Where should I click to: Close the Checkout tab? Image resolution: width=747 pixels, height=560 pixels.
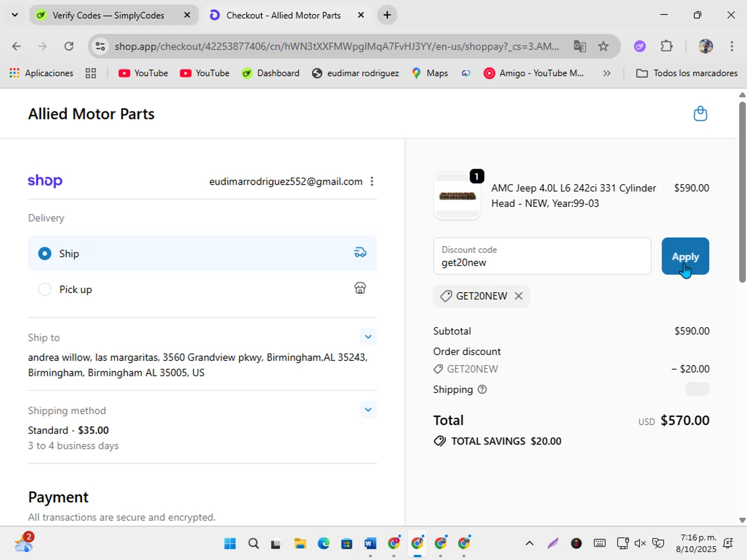(361, 15)
